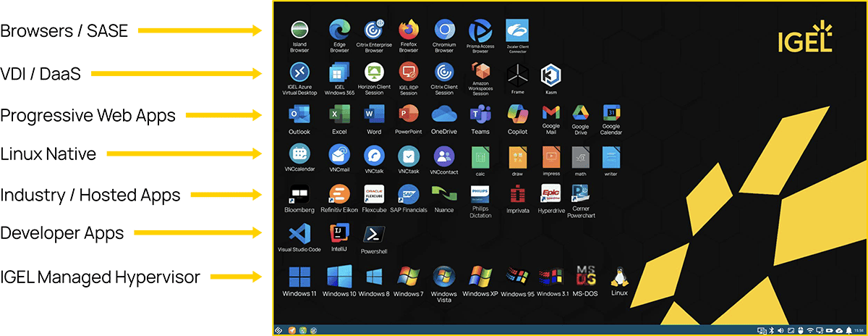Open the LibreOffice writer icon
868x336 pixels.
coord(610,156)
